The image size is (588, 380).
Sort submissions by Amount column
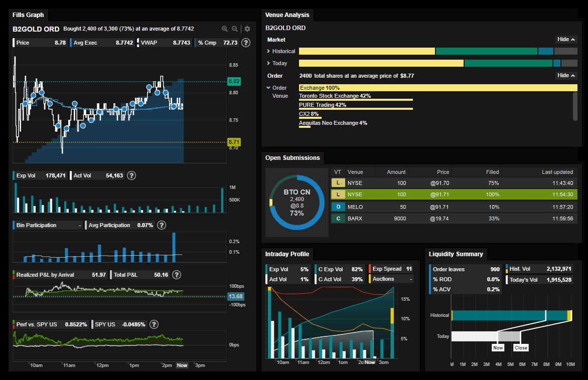[396, 172]
